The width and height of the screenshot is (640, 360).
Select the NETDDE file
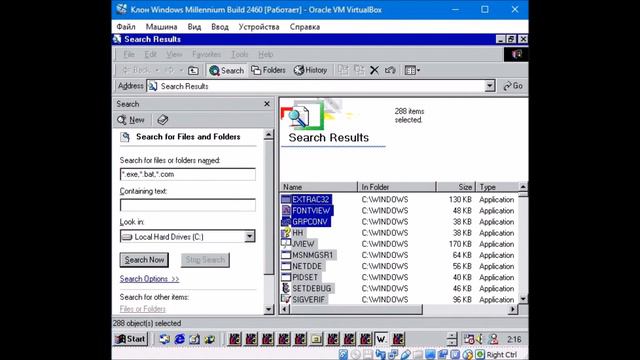(x=307, y=266)
